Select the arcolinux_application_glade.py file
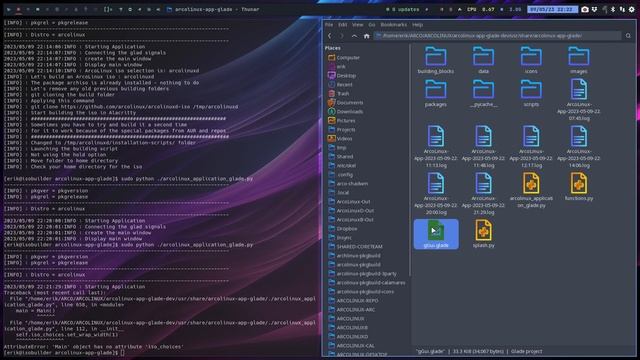Viewport: 640px width, 360px height. [x=531, y=190]
